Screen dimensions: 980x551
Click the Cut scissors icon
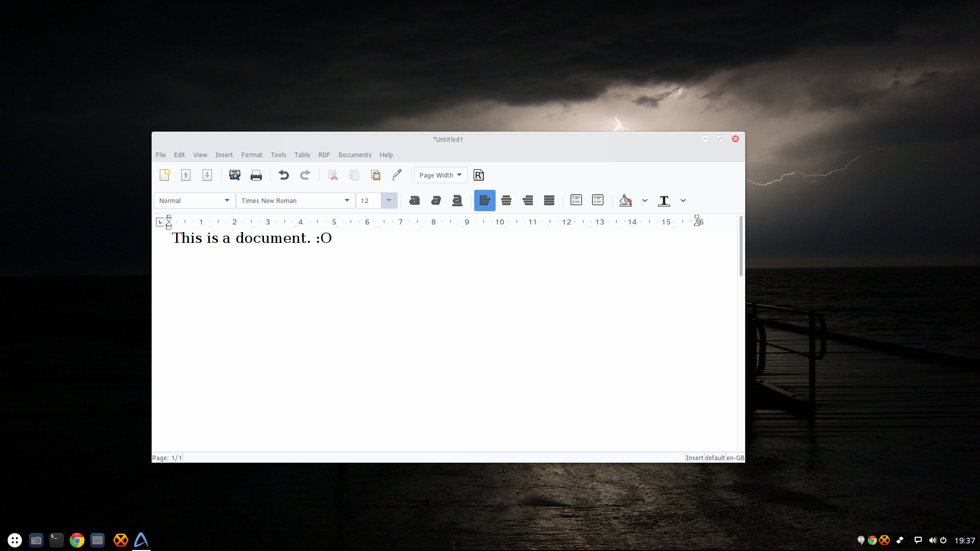(x=333, y=175)
